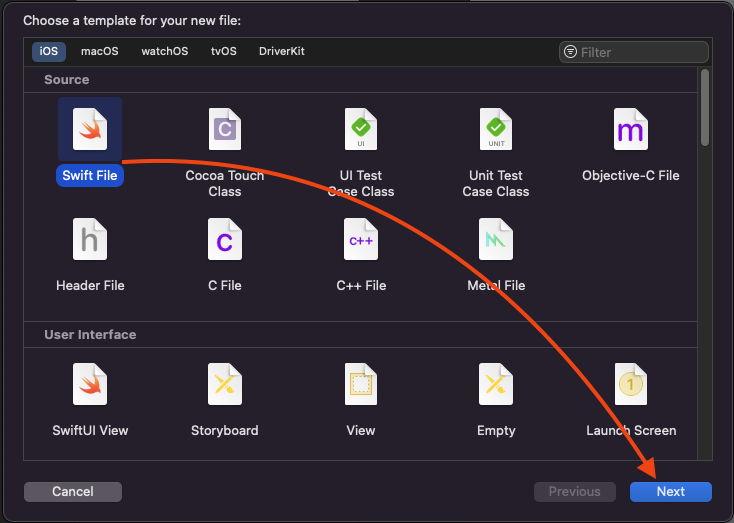Viewport: 734px width, 523px height.
Task: Choose the SwiftUI View template icon
Action: [x=90, y=384]
